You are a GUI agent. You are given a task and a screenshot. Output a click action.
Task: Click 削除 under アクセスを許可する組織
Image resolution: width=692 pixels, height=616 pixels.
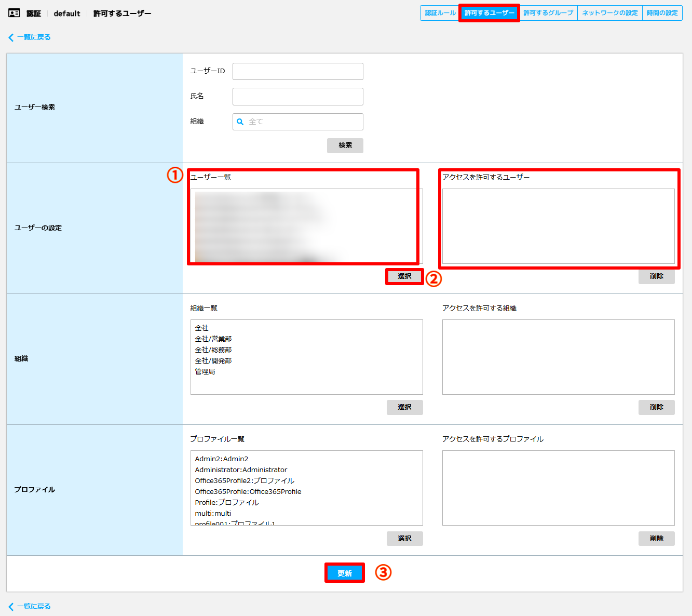tap(657, 407)
